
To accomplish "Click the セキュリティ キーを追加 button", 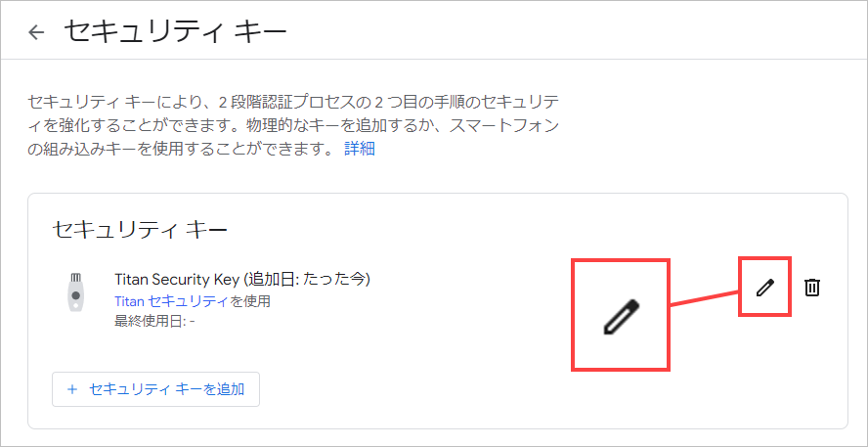I will click(x=155, y=389).
